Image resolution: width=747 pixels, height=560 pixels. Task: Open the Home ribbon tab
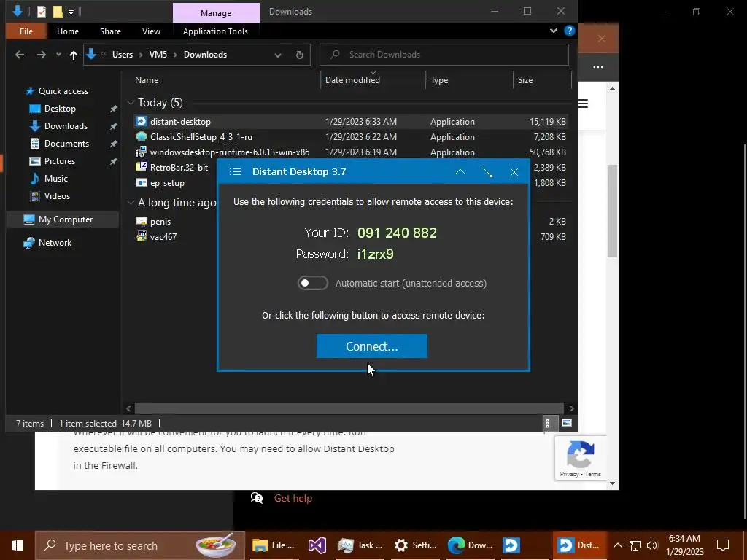(x=68, y=31)
